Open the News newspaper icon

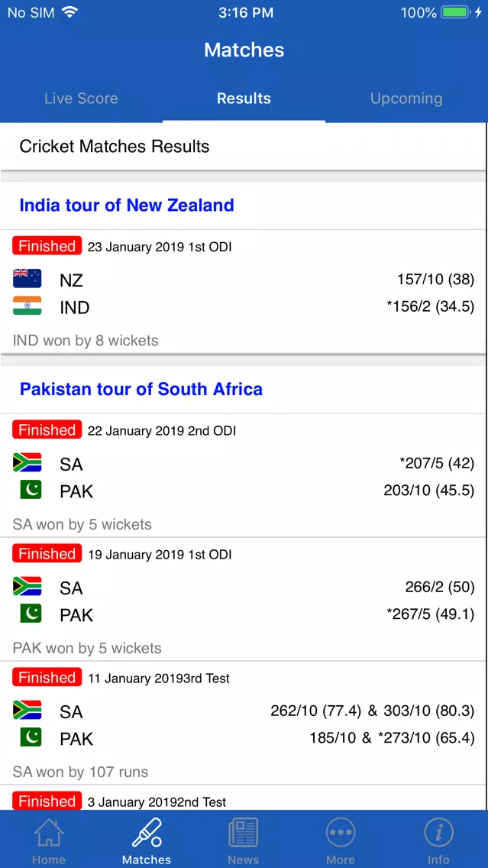(x=244, y=832)
